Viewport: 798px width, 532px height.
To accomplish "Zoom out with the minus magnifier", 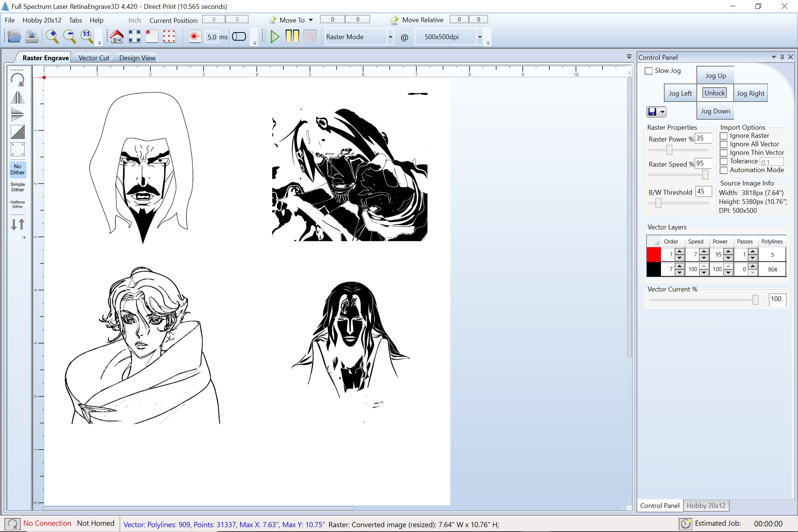I will point(69,37).
